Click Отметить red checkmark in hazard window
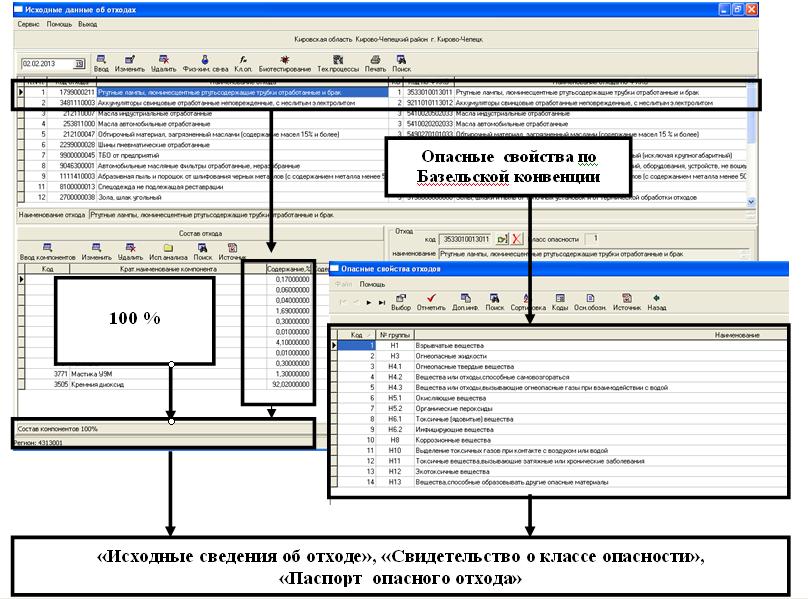 pyautogui.click(x=430, y=301)
